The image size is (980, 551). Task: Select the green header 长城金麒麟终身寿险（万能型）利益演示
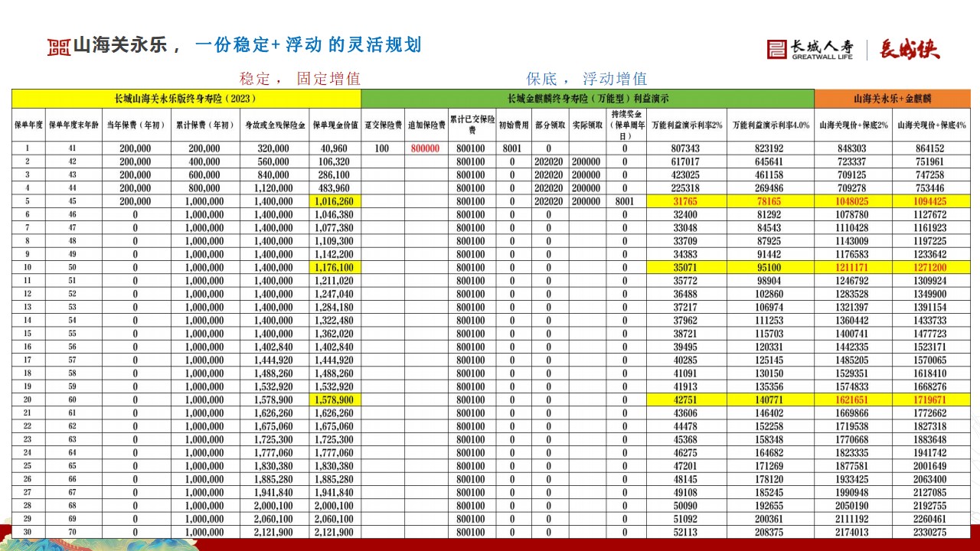click(x=587, y=99)
